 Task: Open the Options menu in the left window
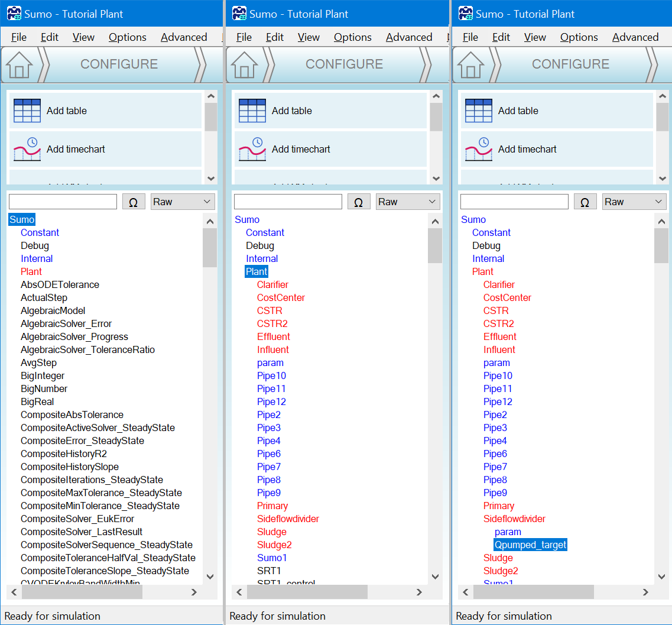pyautogui.click(x=127, y=37)
